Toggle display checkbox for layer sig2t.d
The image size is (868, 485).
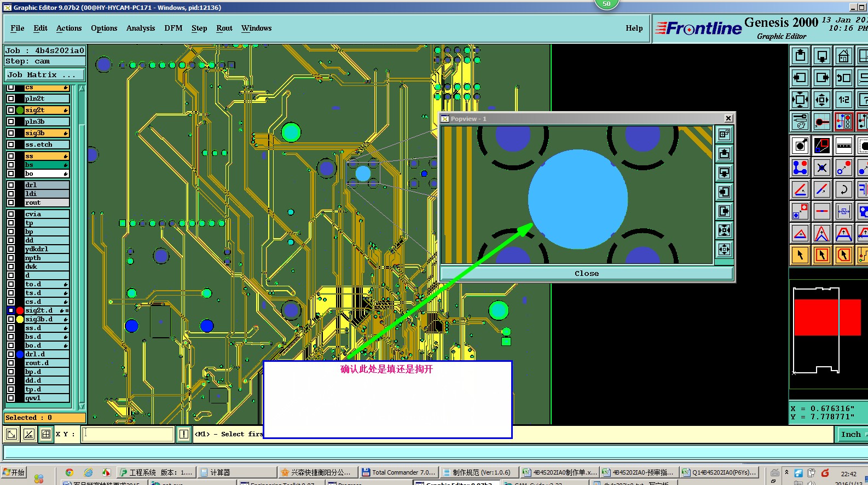(10, 310)
